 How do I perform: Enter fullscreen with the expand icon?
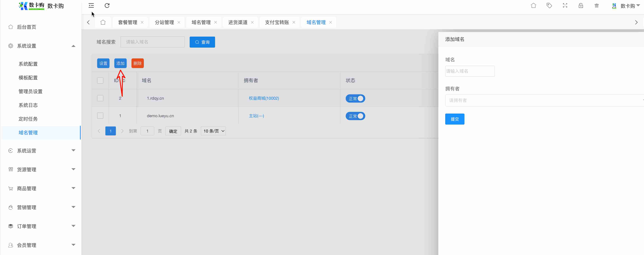coord(565,5)
